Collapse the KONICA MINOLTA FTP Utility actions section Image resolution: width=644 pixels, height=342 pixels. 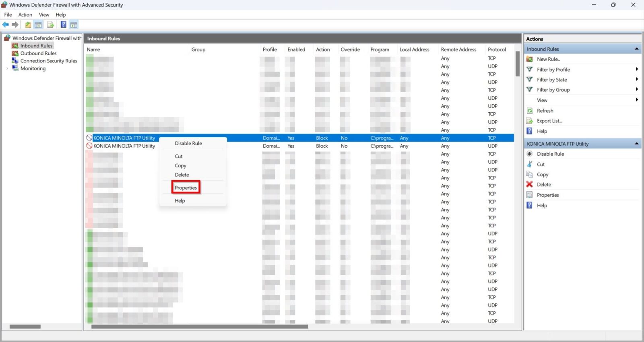point(636,144)
